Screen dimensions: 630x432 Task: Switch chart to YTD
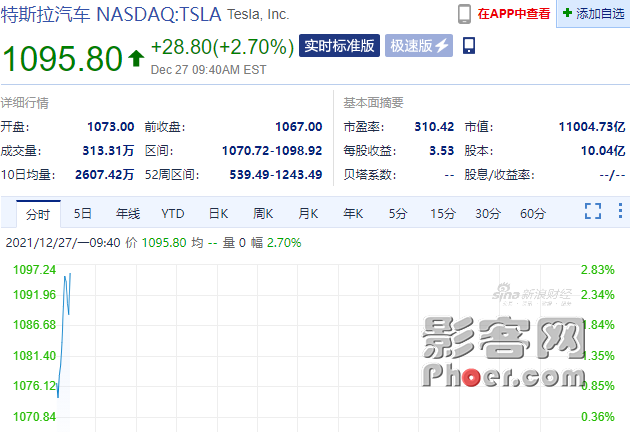point(173,213)
